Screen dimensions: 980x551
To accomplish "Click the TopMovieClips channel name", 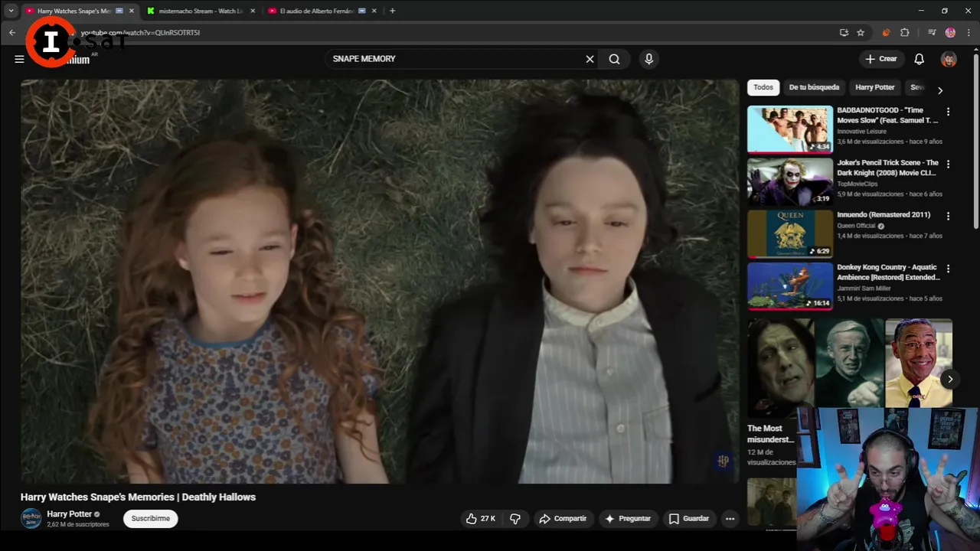I will (x=858, y=184).
